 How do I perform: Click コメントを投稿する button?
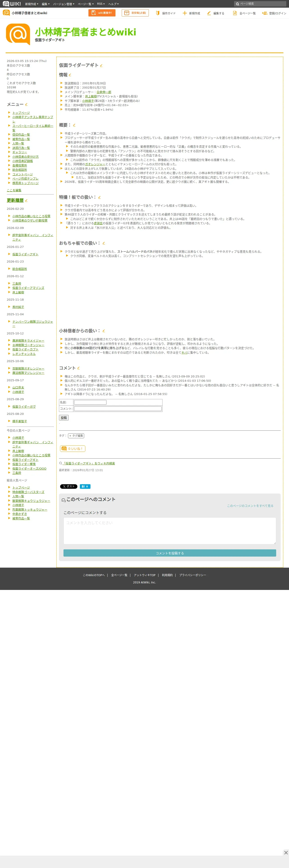point(170,553)
